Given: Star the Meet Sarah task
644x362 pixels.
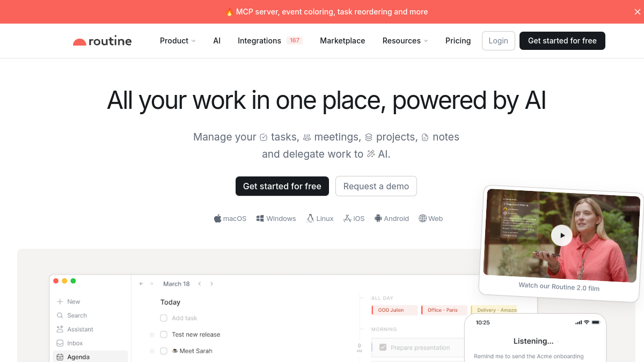Looking at the screenshot, I should (152, 351).
